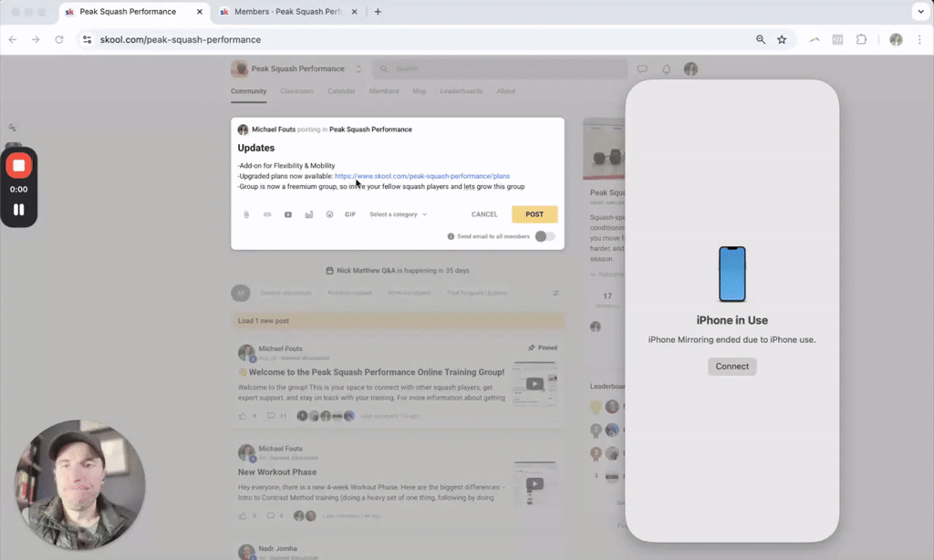The height and width of the screenshot is (560, 934).
Task: Like the New Workout Phase post
Action: pyautogui.click(x=243, y=516)
